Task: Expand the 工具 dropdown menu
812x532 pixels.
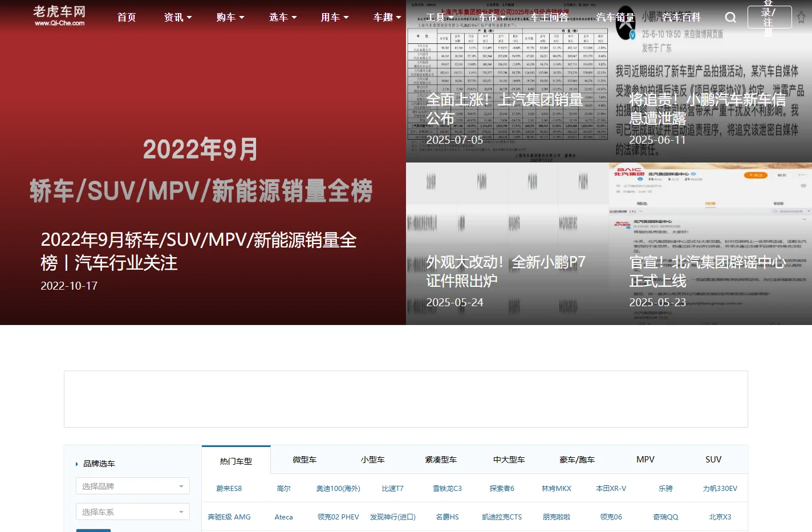Action: click(440, 18)
